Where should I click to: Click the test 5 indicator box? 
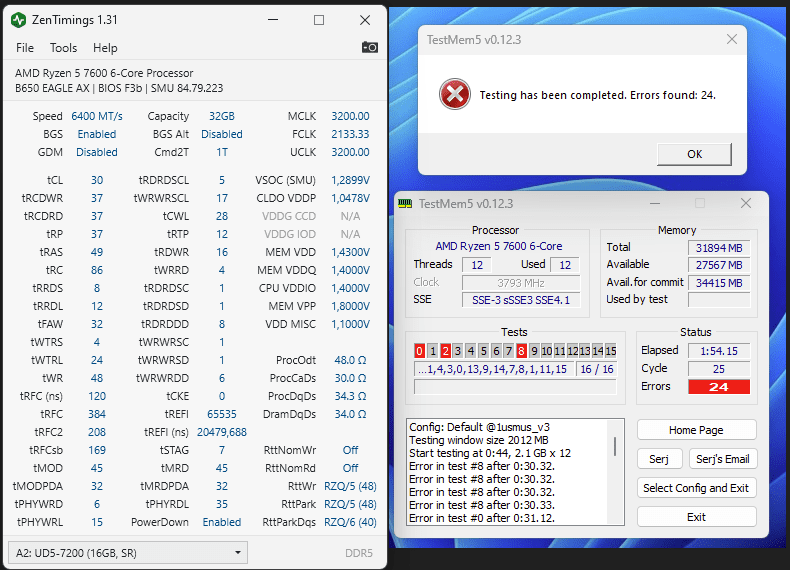tap(483, 351)
